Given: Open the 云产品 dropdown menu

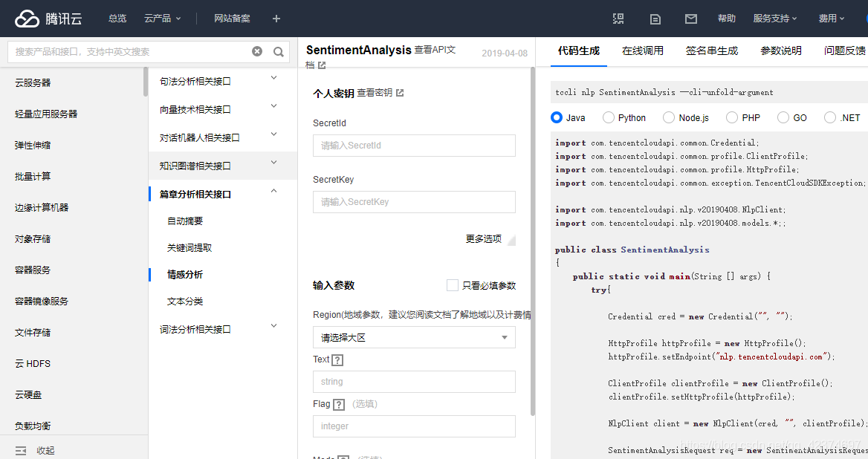Looking at the screenshot, I should (162, 19).
